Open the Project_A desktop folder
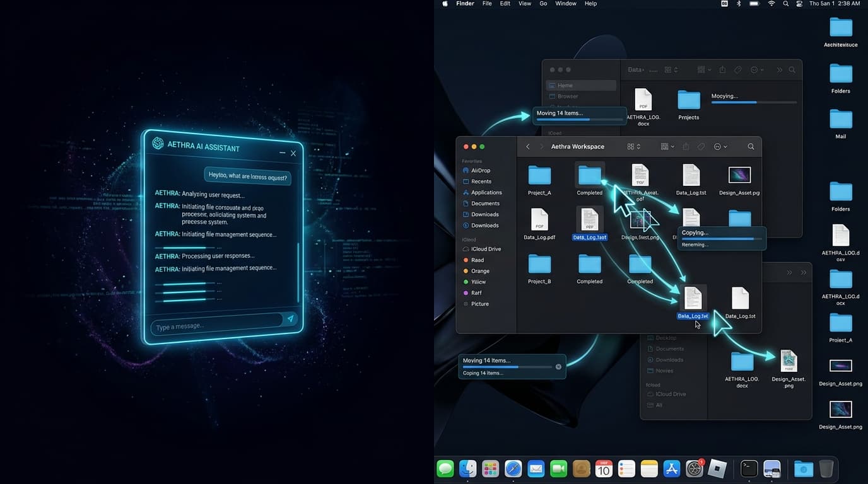This screenshot has width=868, height=484. click(841, 328)
